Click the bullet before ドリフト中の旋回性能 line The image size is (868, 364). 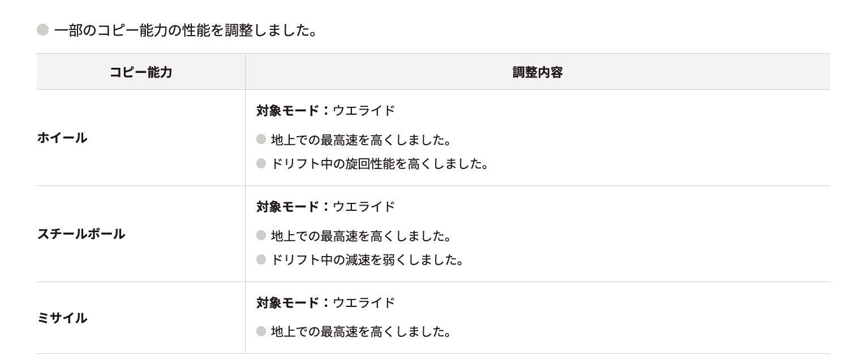click(261, 164)
